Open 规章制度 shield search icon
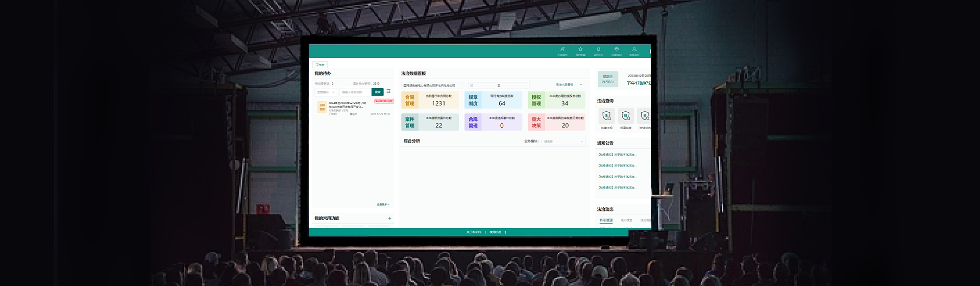 pos(626,116)
